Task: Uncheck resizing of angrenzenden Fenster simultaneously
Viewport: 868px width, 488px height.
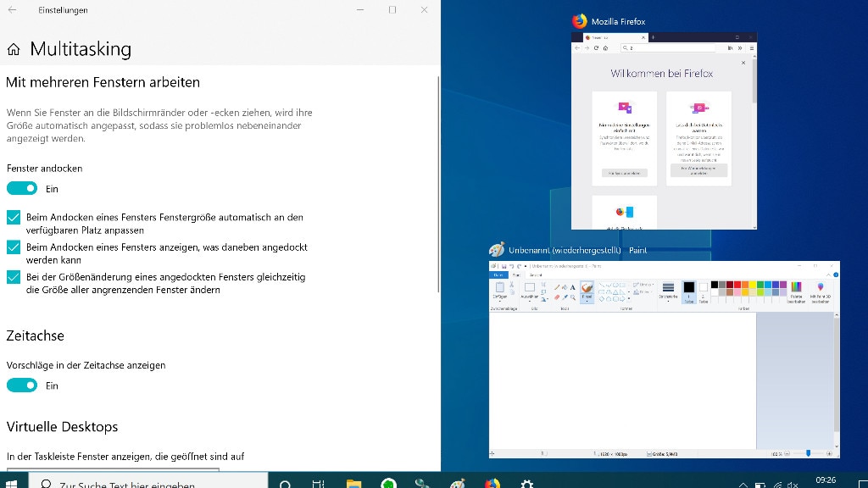Action: [x=14, y=277]
